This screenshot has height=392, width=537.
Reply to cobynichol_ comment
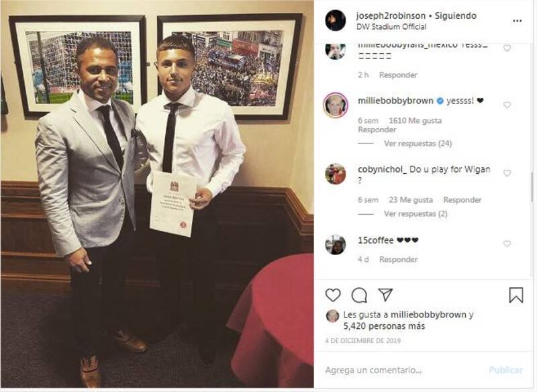pyautogui.click(x=462, y=199)
